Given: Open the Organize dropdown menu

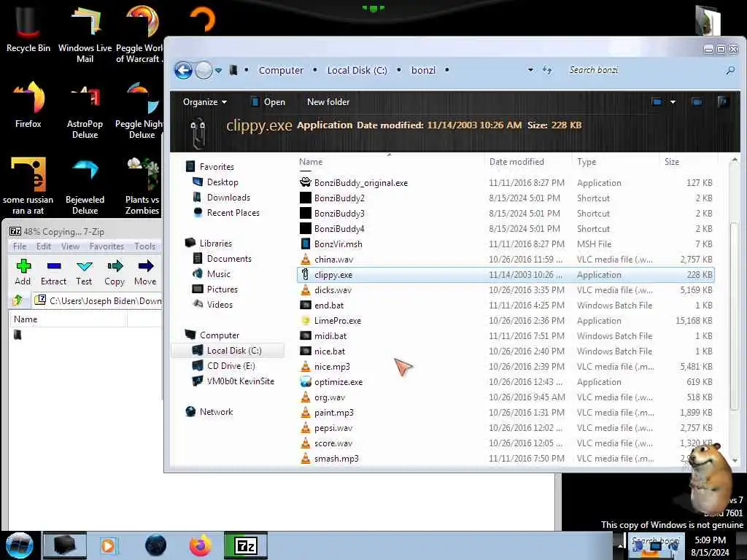Looking at the screenshot, I should [205, 102].
